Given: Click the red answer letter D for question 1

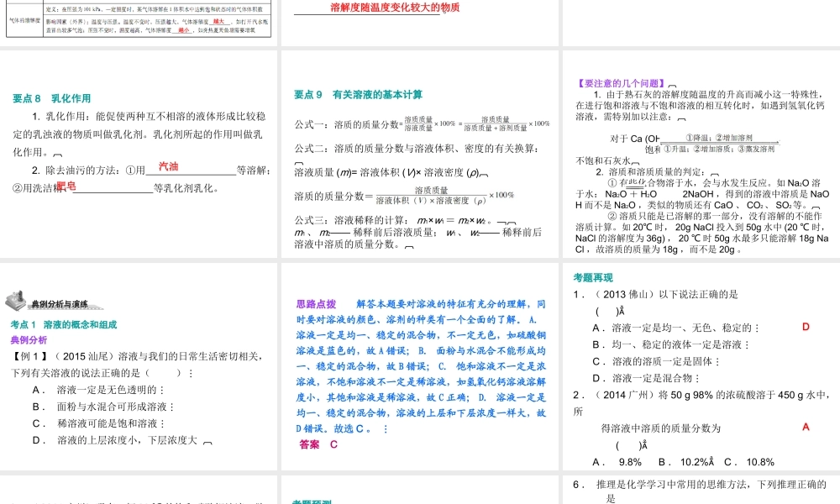Looking at the screenshot, I should [806, 327].
